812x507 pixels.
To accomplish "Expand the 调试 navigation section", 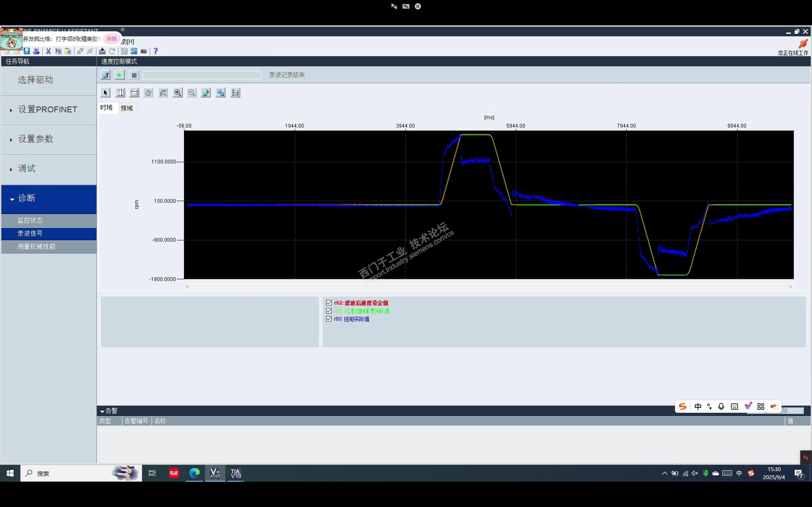I will pyautogui.click(x=27, y=169).
